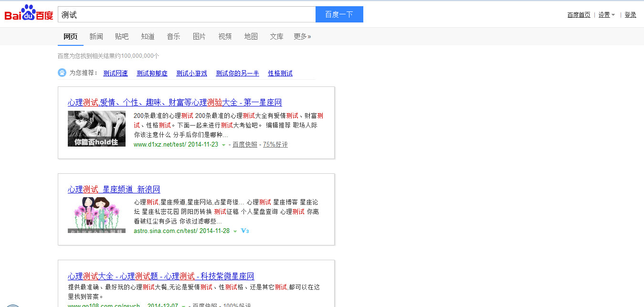
Task: Switch to the 图片 tab
Action: tap(199, 36)
